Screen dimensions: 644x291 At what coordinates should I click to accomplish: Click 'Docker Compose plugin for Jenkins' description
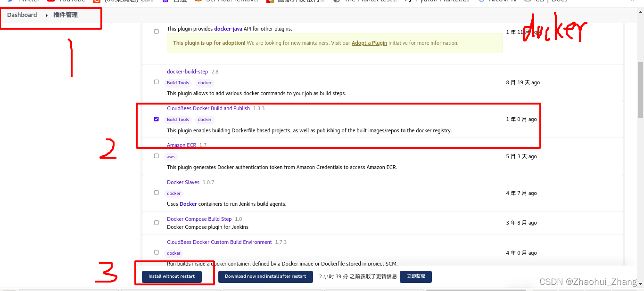coord(207,227)
